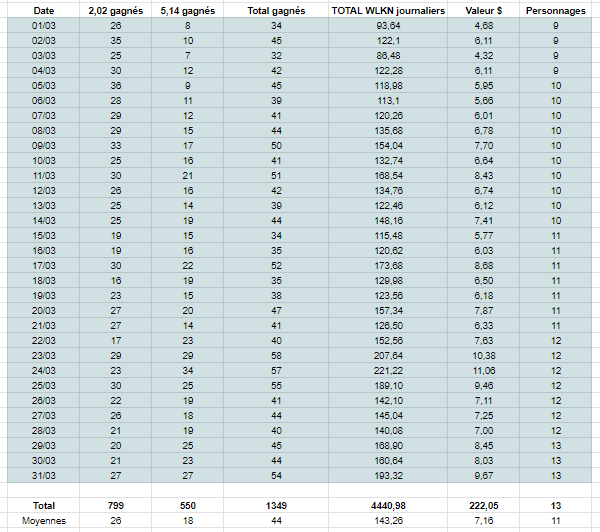Click the bold Total row label

(44, 506)
